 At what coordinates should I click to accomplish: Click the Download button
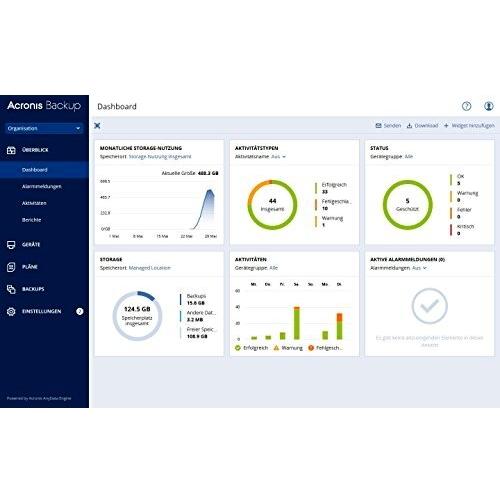422,126
